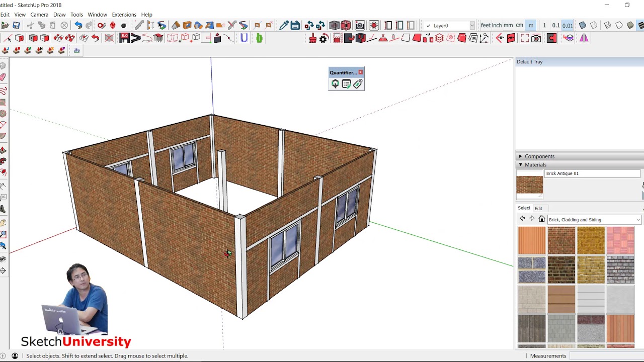Click the red F up-arrow icon
Screen dimensions: 644x362
[x=61, y=50]
